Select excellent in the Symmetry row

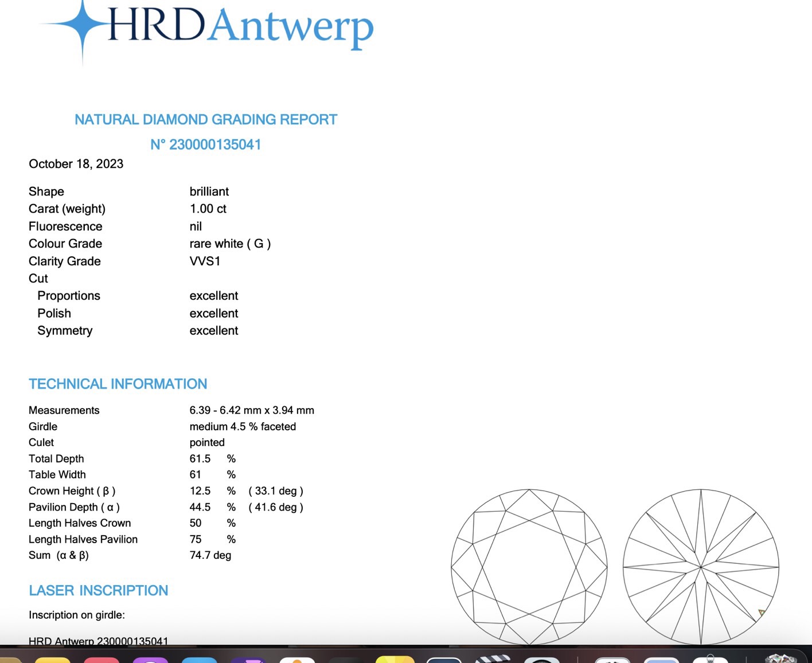point(214,331)
